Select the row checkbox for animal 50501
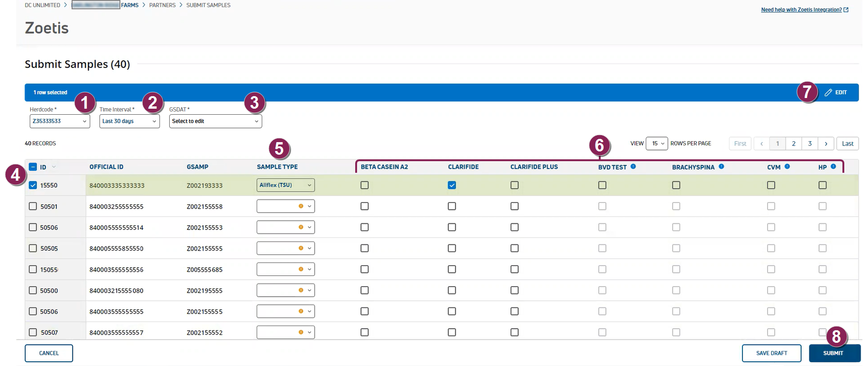The image size is (868, 366). [33, 206]
